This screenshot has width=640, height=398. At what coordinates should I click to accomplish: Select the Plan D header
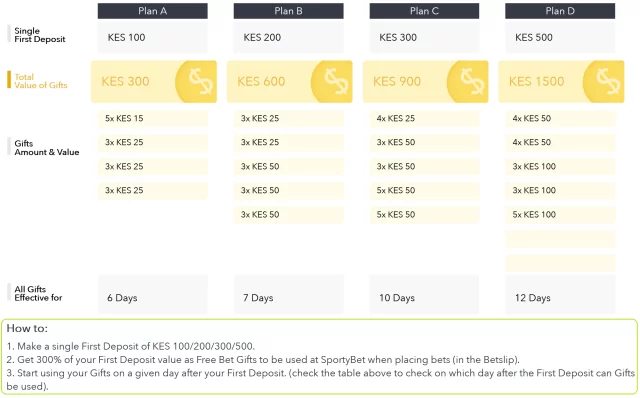point(560,11)
